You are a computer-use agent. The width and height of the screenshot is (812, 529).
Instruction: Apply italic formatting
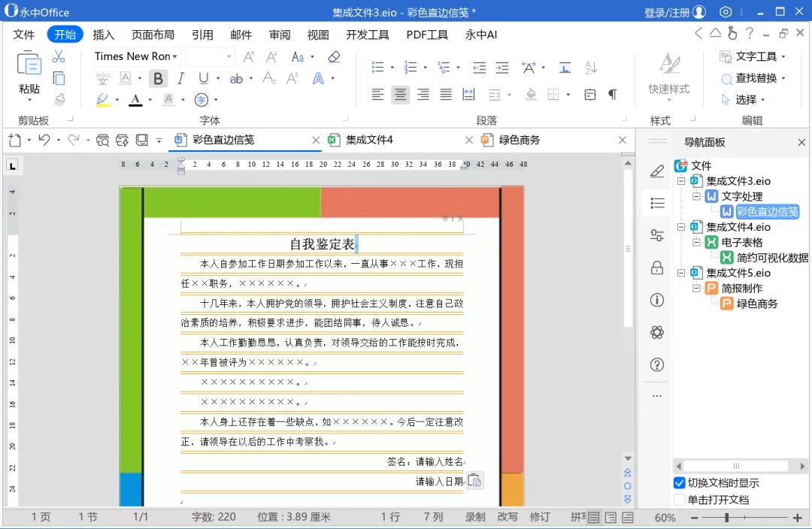point(180,79)
